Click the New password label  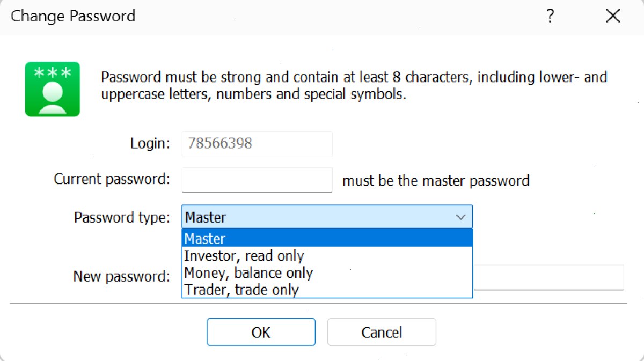click(x=122, y=276)
